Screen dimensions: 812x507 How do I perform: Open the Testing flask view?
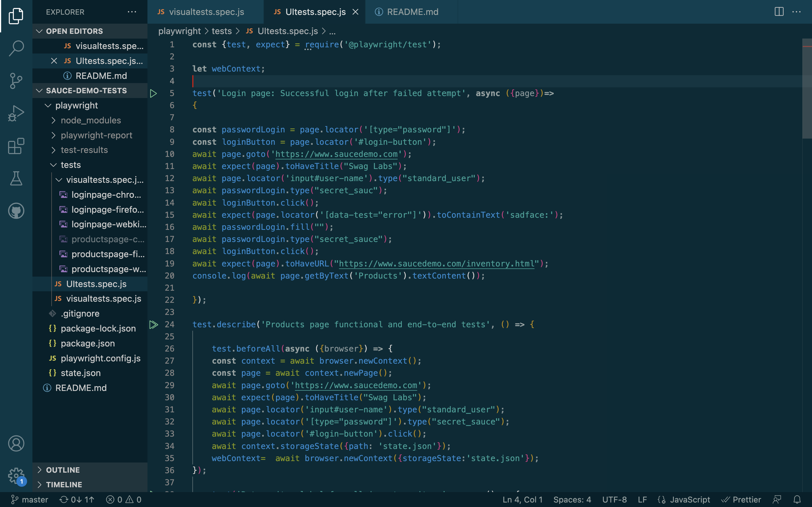16,178
